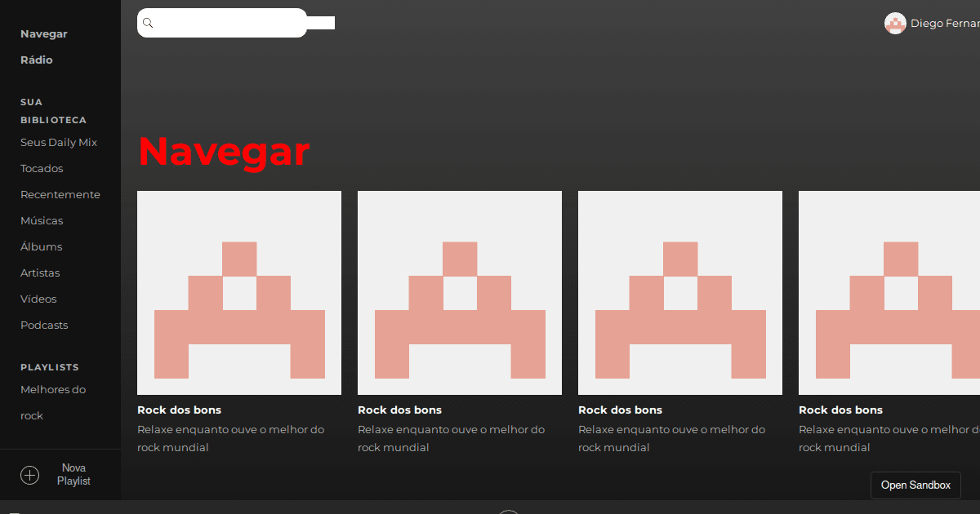Screen dimensions: 980x514
Task: Select Tocados in library
Action: (x=42, y=169)
